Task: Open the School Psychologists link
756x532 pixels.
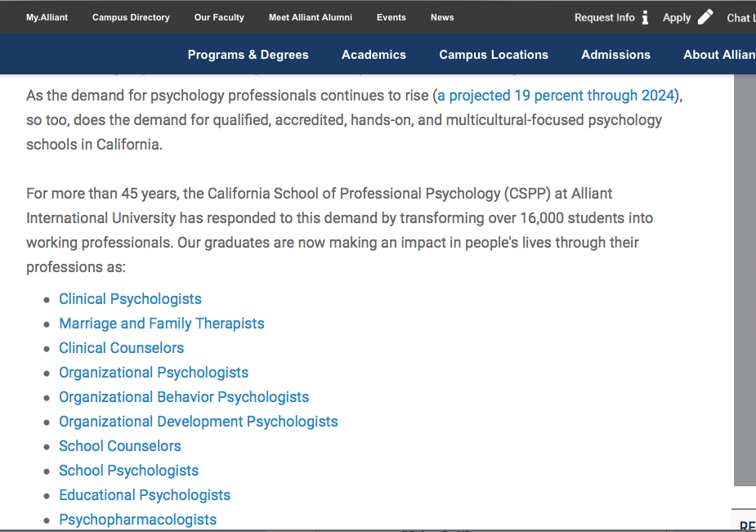Action: (x=128, y=471)
